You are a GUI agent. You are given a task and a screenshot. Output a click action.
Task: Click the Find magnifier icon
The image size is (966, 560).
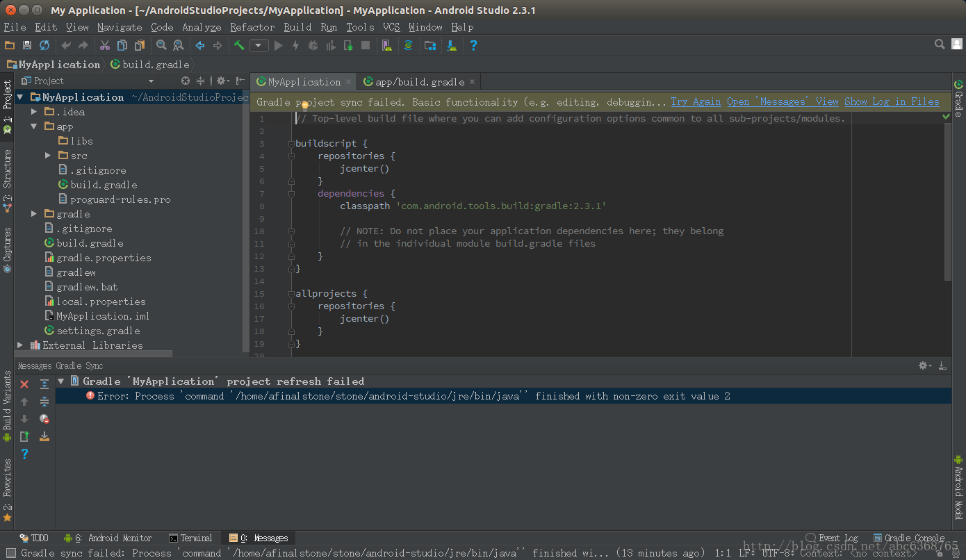click(161, 45)
